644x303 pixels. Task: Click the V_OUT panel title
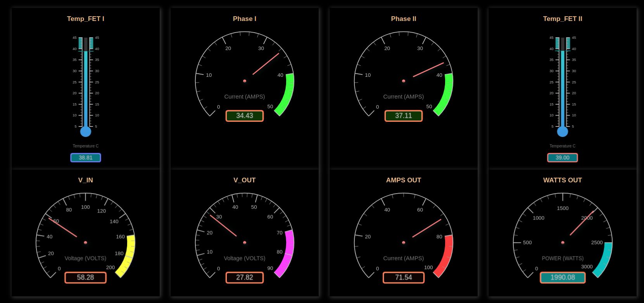tap(245, 180)
